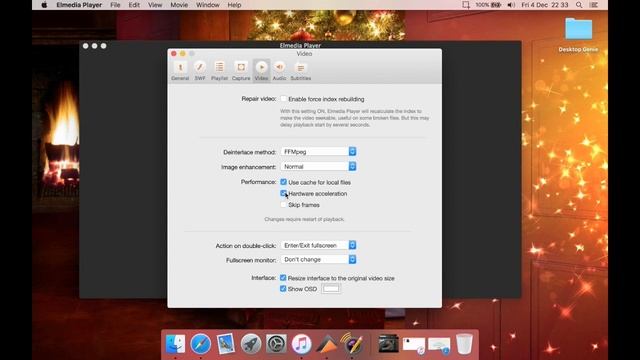
Task: Open Finder from the Dock
Action: tap(176, 344)
